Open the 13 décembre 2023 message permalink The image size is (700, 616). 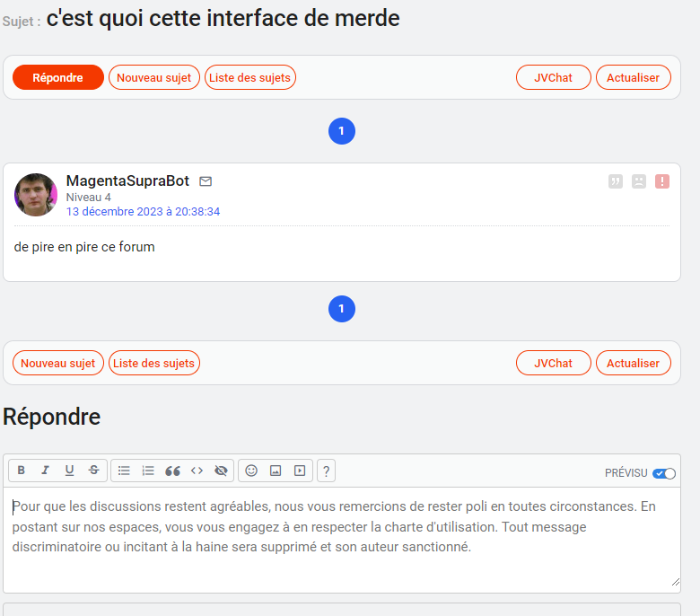click(143, 211)
